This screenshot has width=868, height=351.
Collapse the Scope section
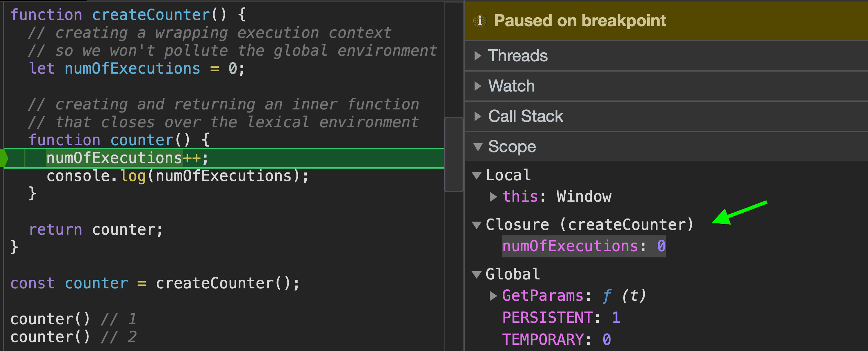click(478, 147)
